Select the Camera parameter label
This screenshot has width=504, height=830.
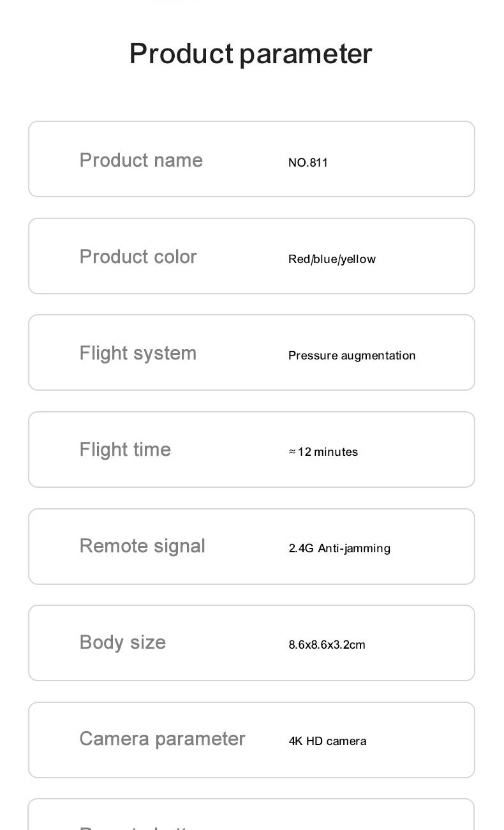[x=162, y=739]
